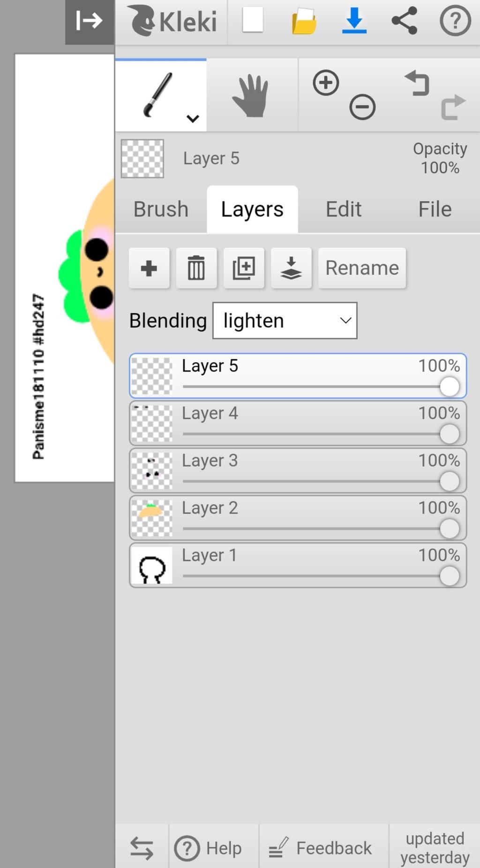
Task: Open the Blending mode lighten dropdown
Action: coord(285,320)
